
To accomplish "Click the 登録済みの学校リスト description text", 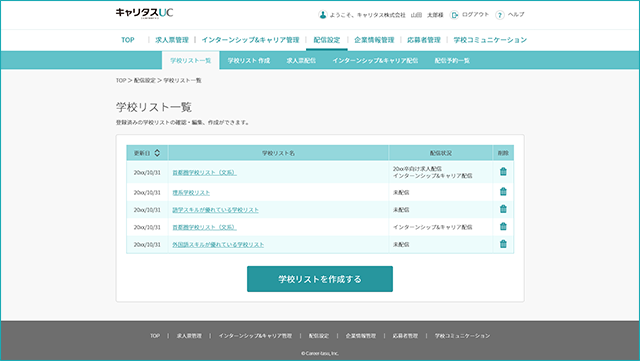I will (182, 122).
